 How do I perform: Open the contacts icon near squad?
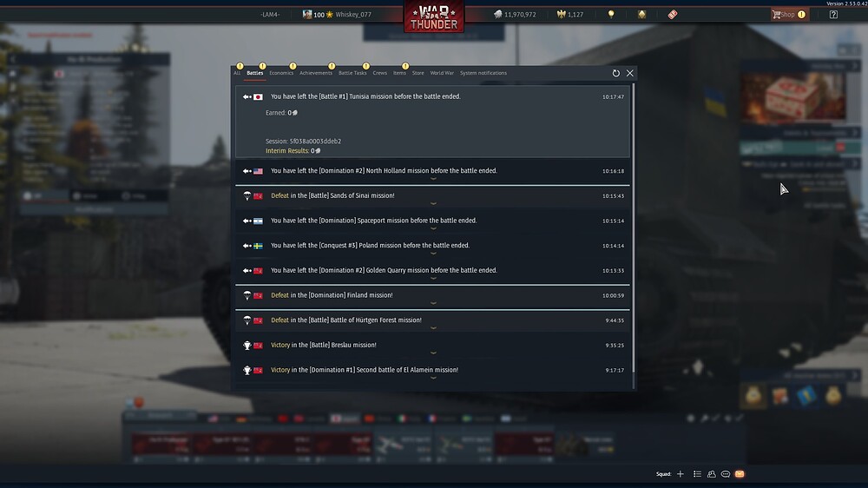pos(712,474)
